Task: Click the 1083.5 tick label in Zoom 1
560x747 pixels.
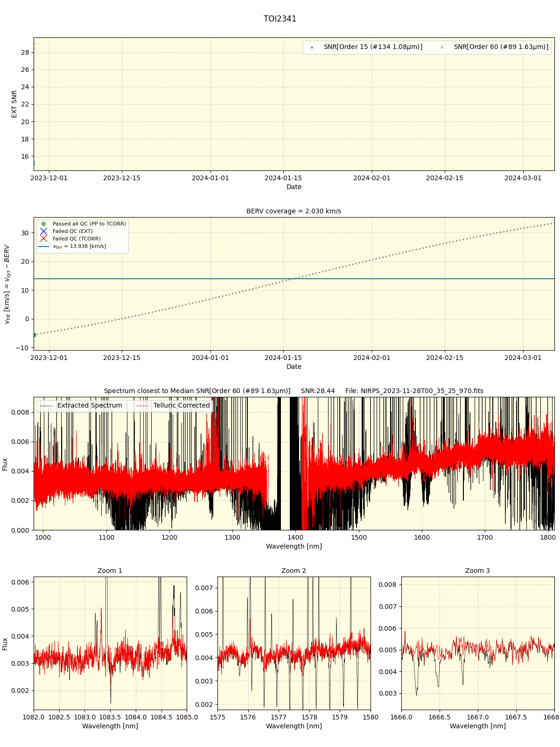Action: pos(110,717)
